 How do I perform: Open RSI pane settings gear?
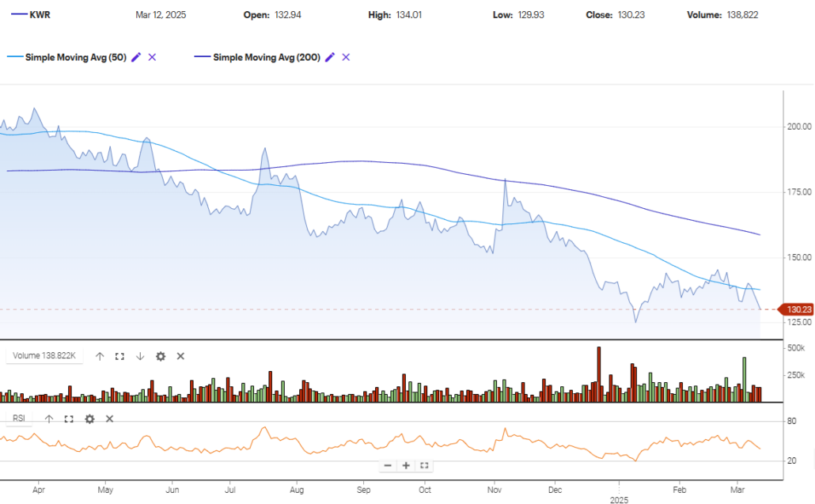pyautogui.click(x=89, y=419)
